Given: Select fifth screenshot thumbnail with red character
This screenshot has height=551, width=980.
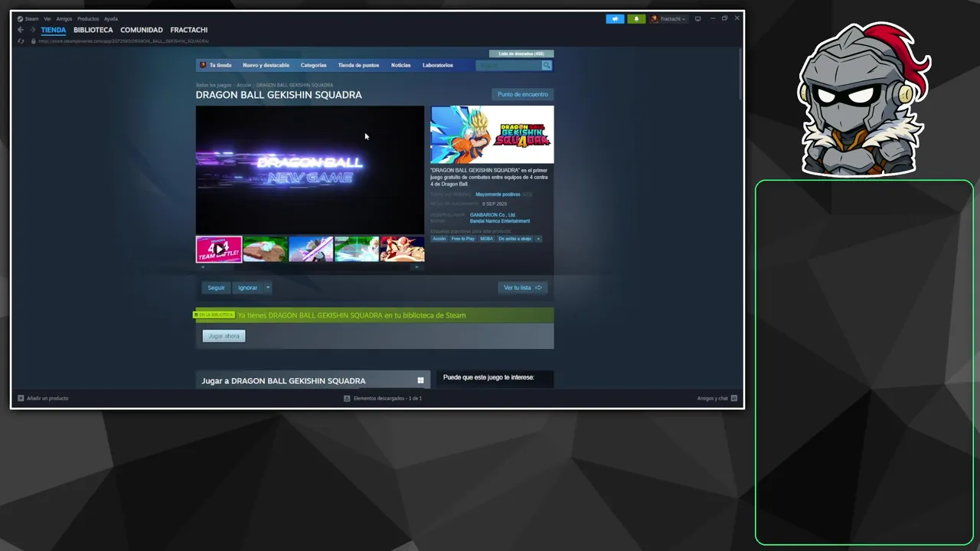Looking at the screenshot, I should (402, 249).
